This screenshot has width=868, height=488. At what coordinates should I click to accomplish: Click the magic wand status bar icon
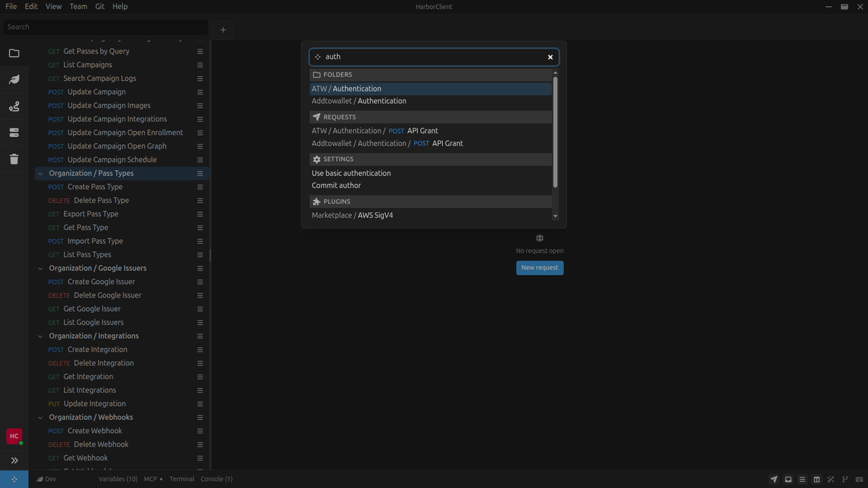click(x=831, y=479)
